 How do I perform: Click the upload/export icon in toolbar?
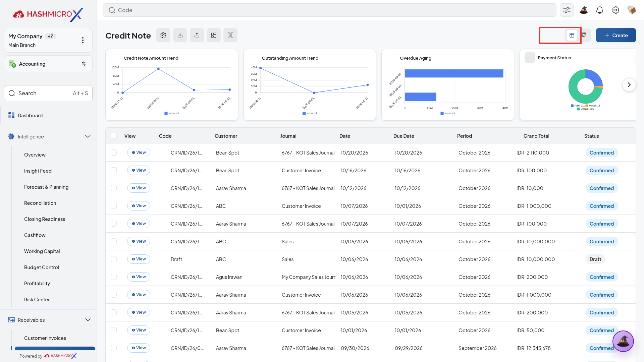197,35
